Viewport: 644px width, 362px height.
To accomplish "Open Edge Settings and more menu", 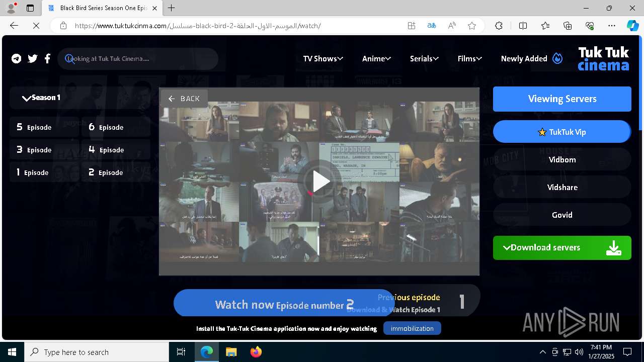I will [x=612, y=26].
